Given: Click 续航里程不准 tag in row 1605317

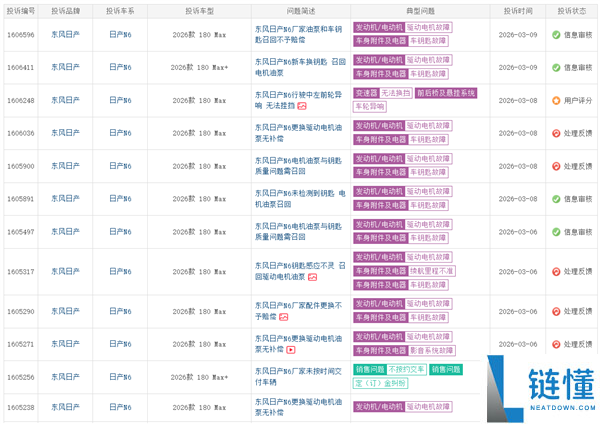Looking at the screenshot, I should click(x=431, y=271).
